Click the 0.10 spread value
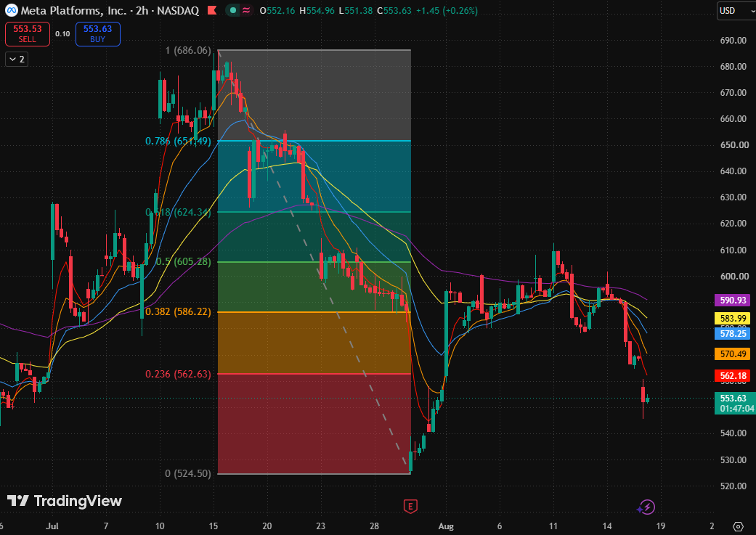Viewport: 756px width, 535px height. 62,33
